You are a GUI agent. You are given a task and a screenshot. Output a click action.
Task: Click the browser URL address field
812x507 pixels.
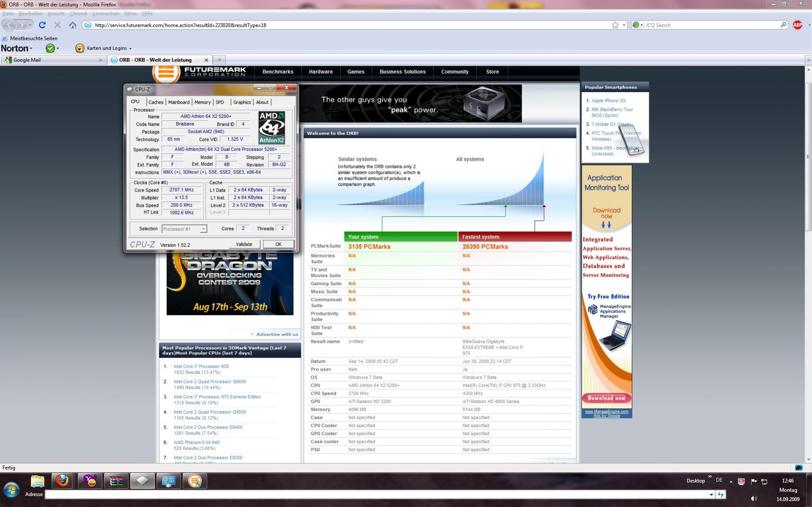tap(351, 25)
